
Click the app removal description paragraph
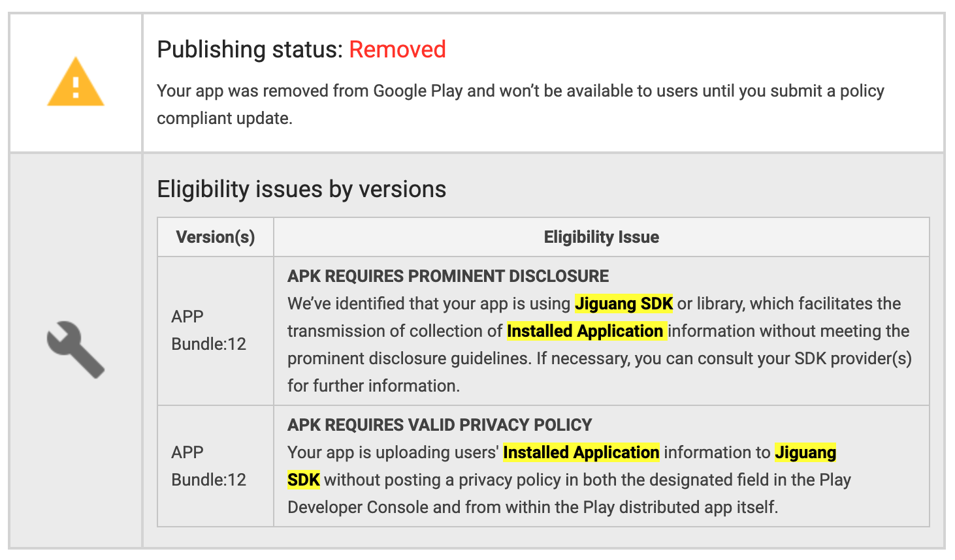[x=519, y=104]
